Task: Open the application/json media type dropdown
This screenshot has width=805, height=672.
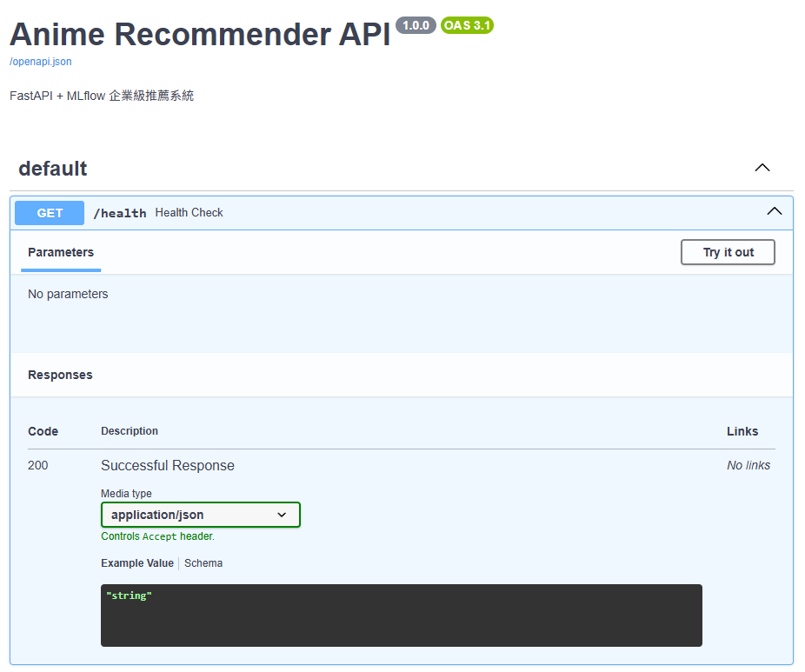Action: point(201,515)
